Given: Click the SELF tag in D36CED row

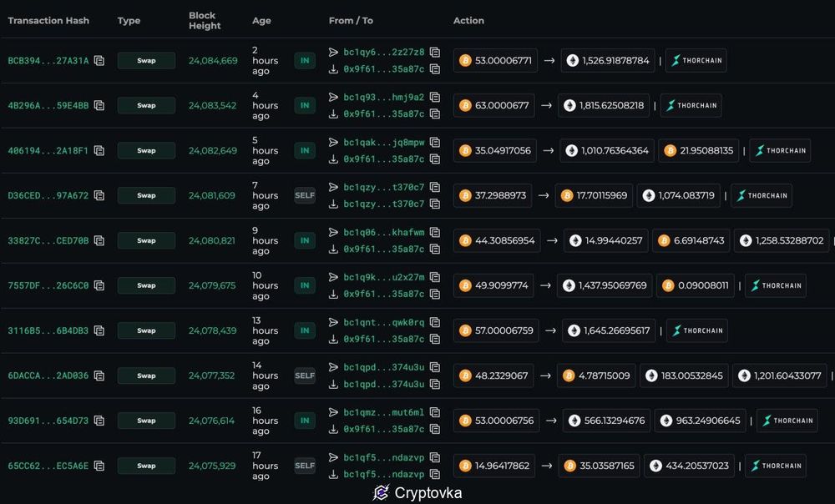Looking at the screenshot, I should coord(305,195).
